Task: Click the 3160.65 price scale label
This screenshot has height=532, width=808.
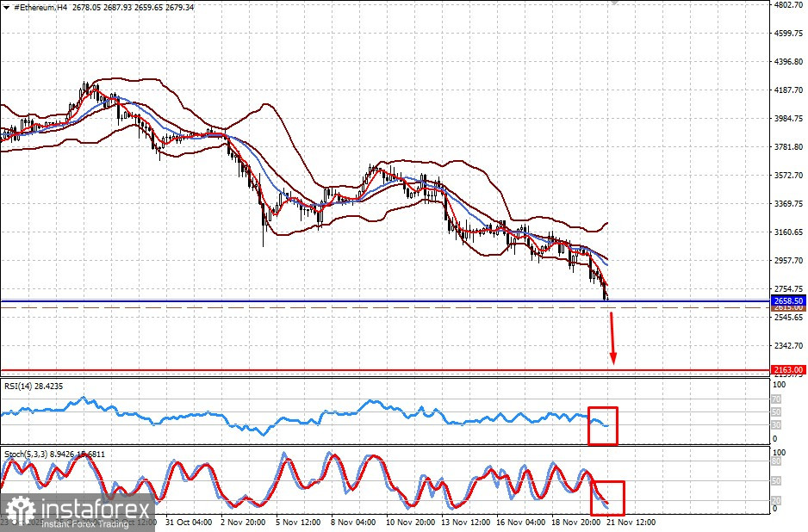Action: click(x=788, y=232)
